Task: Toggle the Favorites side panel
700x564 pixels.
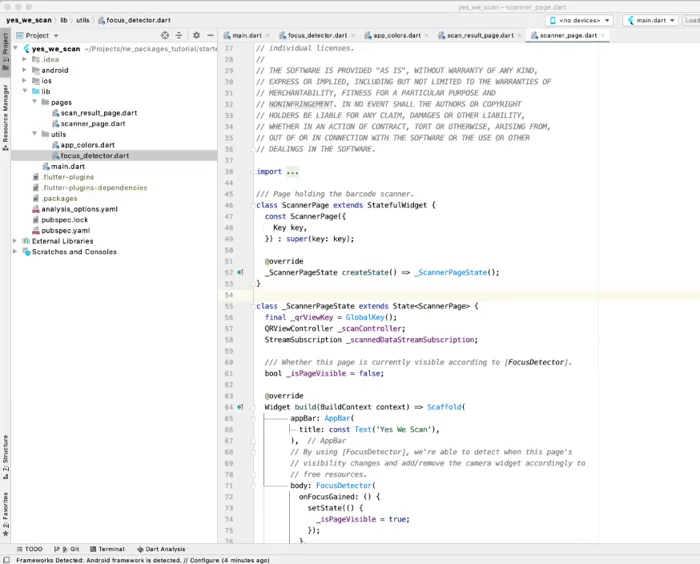Action: pos(5,508)
